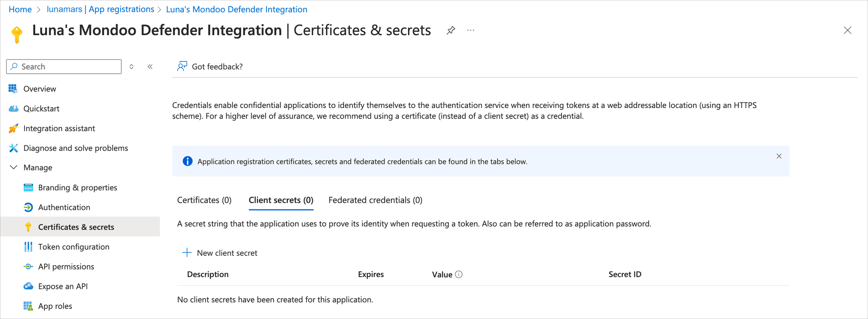868x319 pixels.
Task: Click the Value column info icon
Action: [459, 275]
